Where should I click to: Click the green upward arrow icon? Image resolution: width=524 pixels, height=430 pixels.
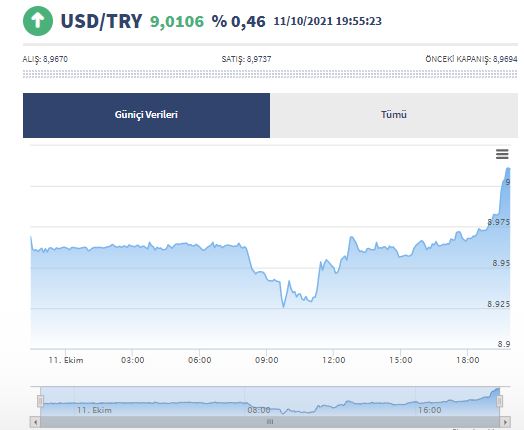38,21
